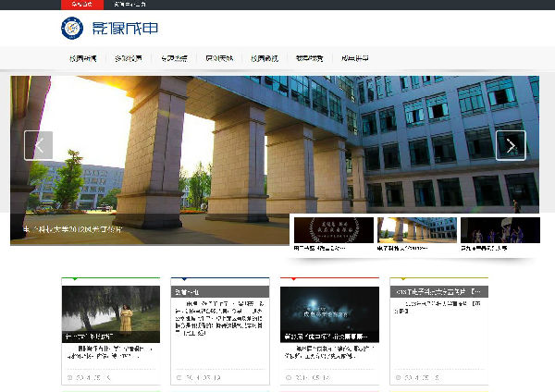This screenshot has height=392, width=555.
Task: Open the second item in the main navigation bar
Action: pos(128,59)
